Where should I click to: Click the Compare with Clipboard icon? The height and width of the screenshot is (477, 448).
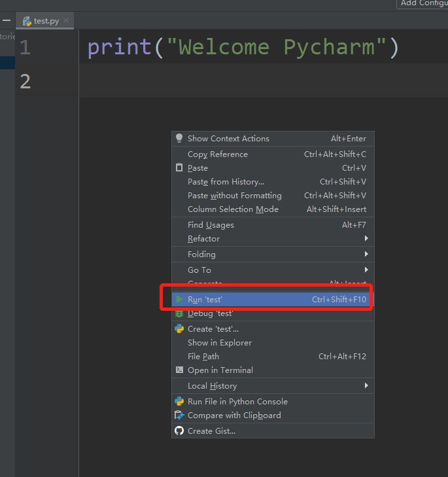pyautogui.click(x=179, y=415)
